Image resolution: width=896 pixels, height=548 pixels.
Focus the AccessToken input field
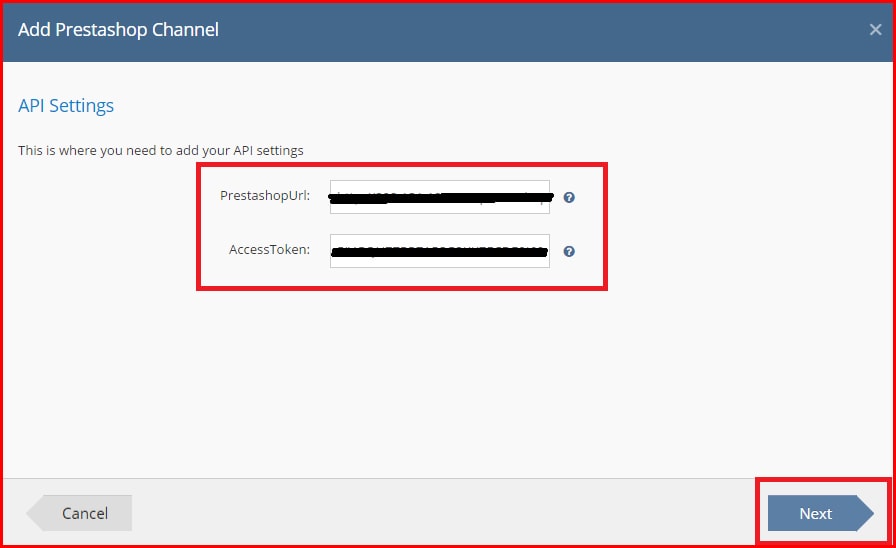coord(439,251)
